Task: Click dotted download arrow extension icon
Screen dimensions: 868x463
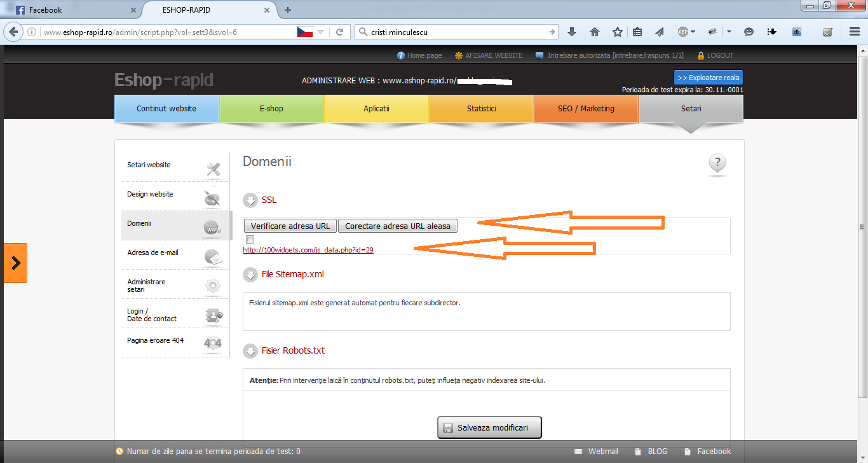Action: click(x=772, y=32)
